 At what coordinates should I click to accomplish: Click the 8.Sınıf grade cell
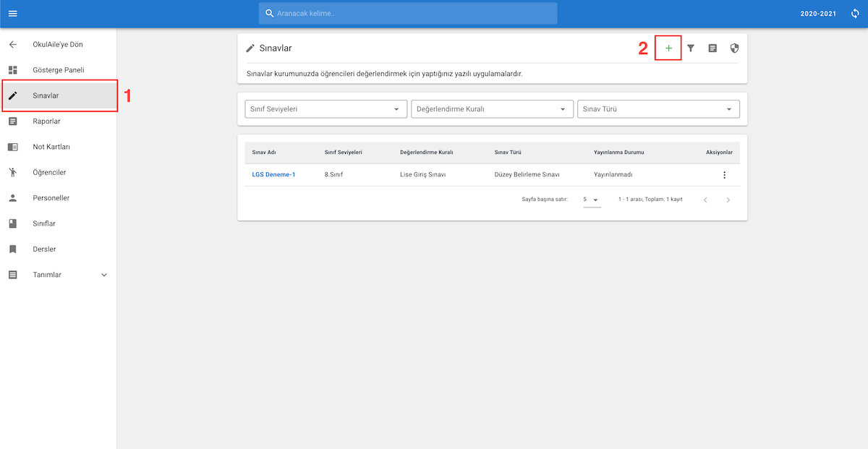tap(333, 175)
